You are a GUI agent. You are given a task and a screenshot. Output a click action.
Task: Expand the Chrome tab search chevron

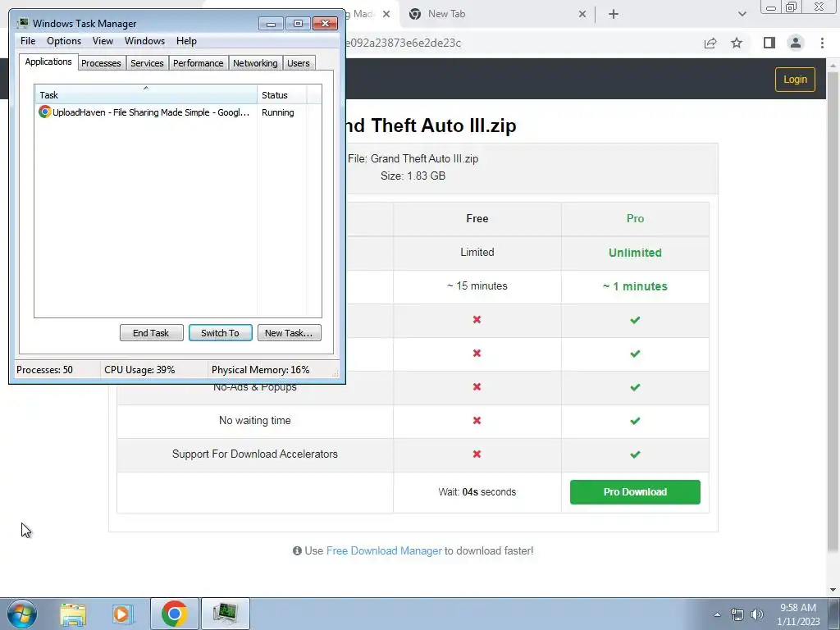coord(742,15)
